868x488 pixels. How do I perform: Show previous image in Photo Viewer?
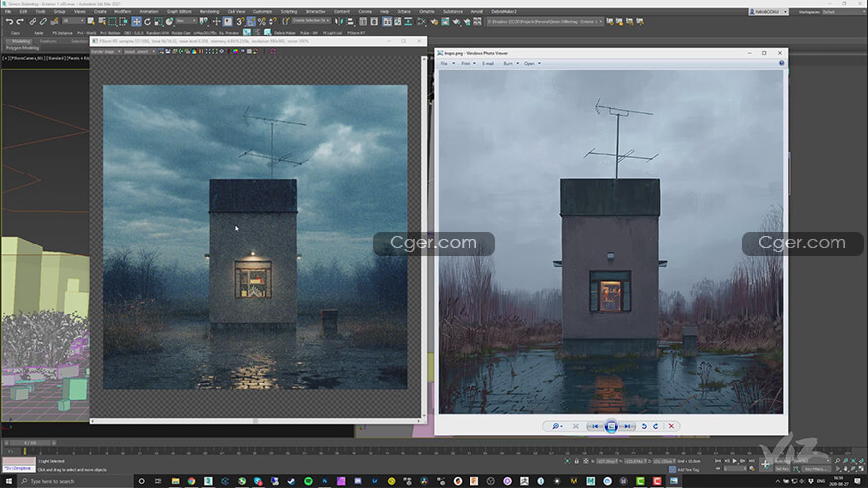595,426
